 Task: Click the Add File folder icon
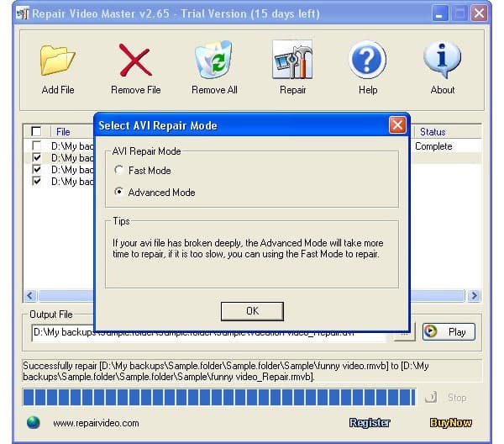pyautogui.click(x=57, y=61)
